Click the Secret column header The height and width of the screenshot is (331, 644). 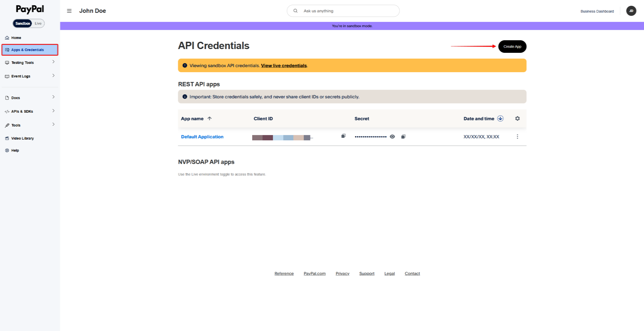click(362, 119)
